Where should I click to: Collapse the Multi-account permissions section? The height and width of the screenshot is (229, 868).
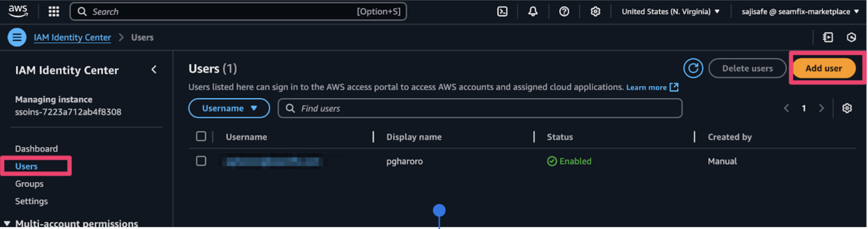point(7,223)
